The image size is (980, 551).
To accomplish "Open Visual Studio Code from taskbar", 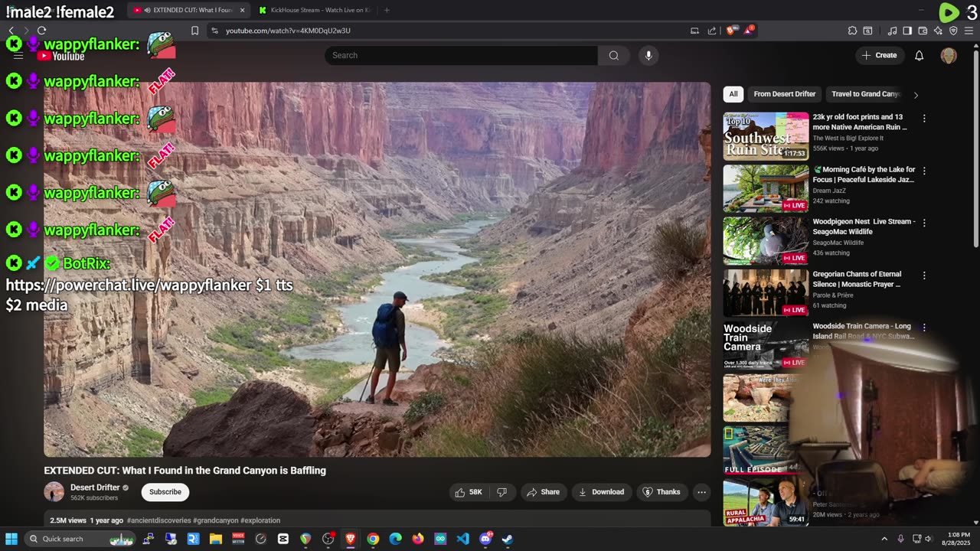I will pyautogui.click(x=462, y=539).
